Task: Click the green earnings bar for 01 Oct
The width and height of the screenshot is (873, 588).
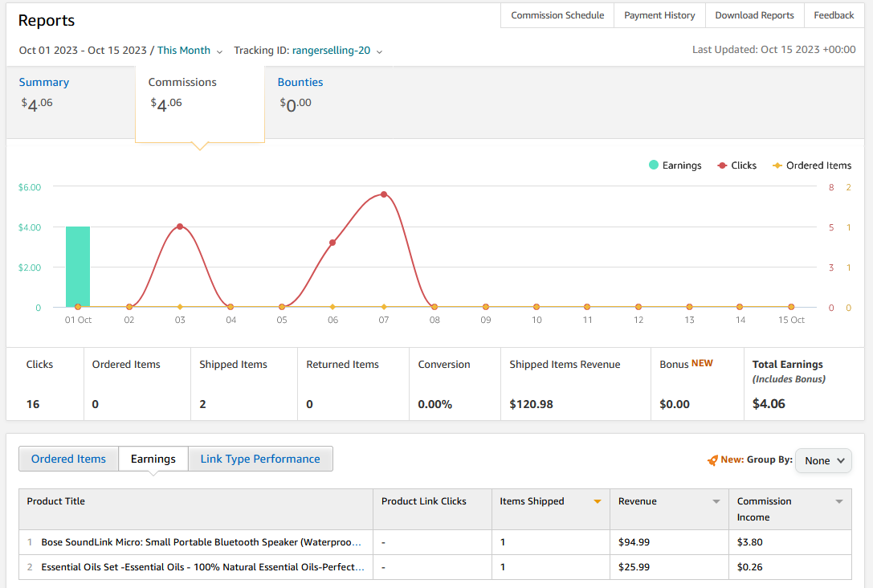Action: click(78, 267)
